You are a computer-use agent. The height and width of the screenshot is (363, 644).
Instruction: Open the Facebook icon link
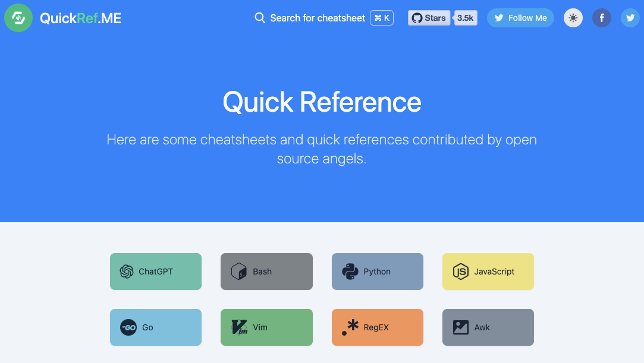coord(602,18)
